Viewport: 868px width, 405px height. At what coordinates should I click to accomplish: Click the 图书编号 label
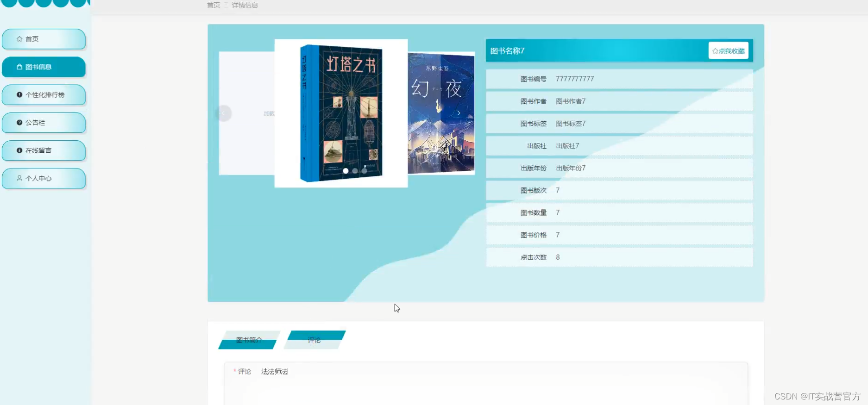coord(534,79)
